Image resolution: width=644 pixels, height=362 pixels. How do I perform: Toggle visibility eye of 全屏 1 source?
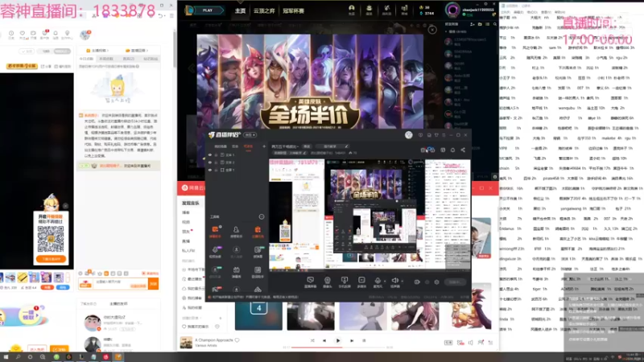pos(210,170)
